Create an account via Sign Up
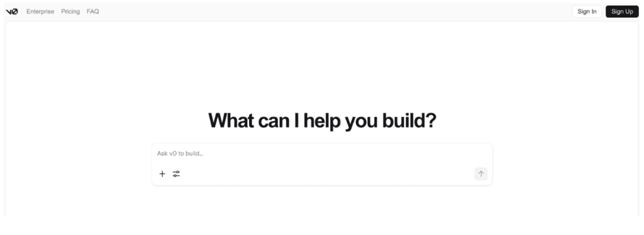 [622, 11]
